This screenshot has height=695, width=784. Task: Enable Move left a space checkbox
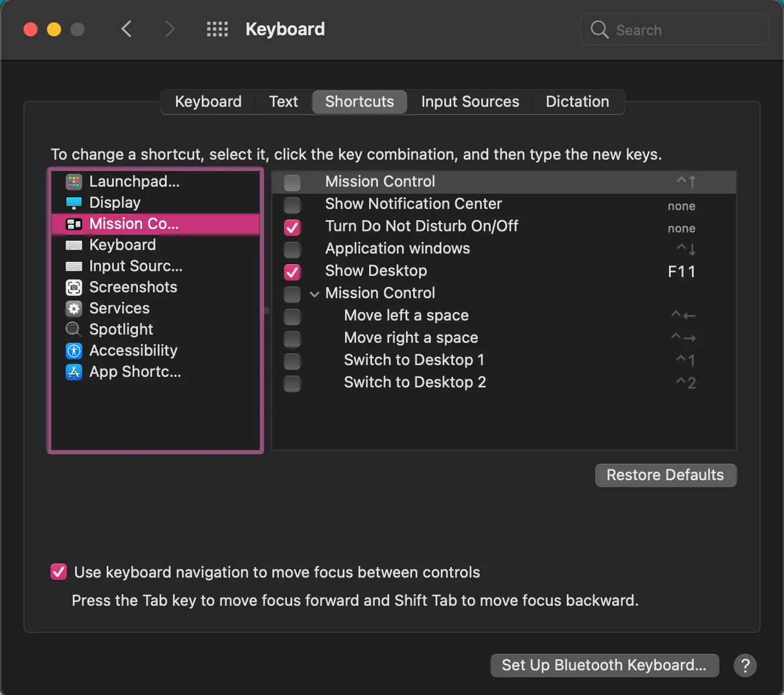pyautogui.click(x=292, y=316)
